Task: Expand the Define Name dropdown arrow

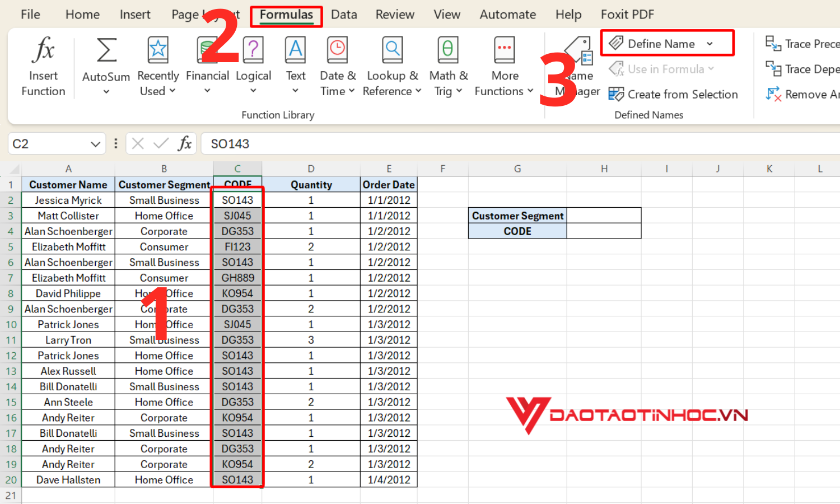Action: [710, 44]
